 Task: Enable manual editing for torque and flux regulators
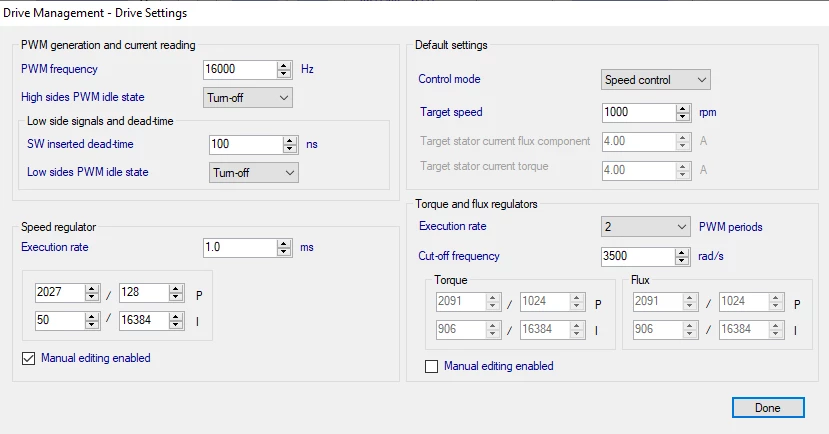coord(431,366)
